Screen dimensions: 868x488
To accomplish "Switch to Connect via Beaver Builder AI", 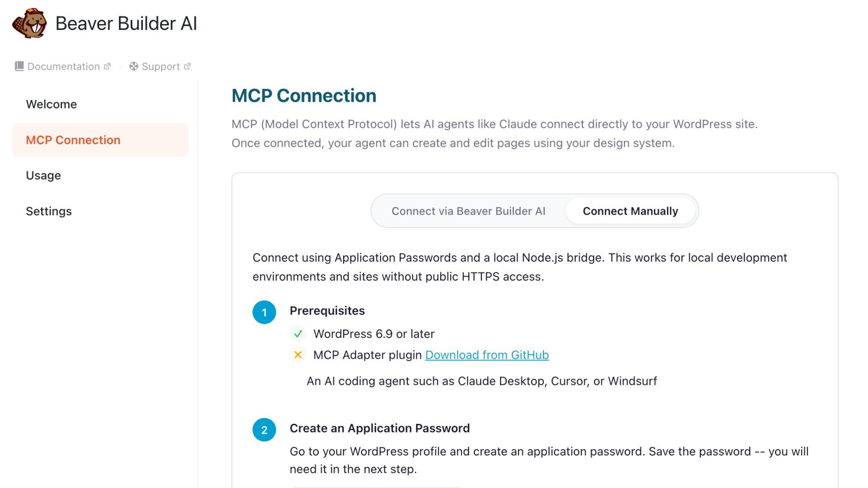I will [468, 211].
